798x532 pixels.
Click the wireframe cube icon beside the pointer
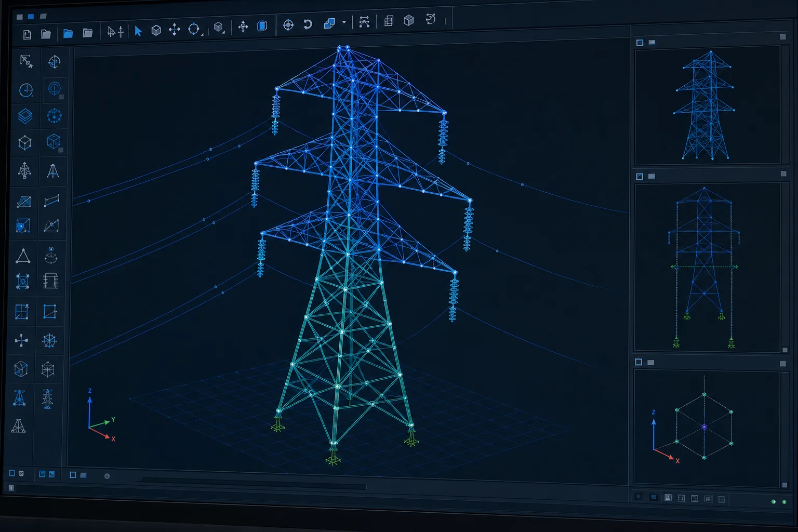pos(156,31)
